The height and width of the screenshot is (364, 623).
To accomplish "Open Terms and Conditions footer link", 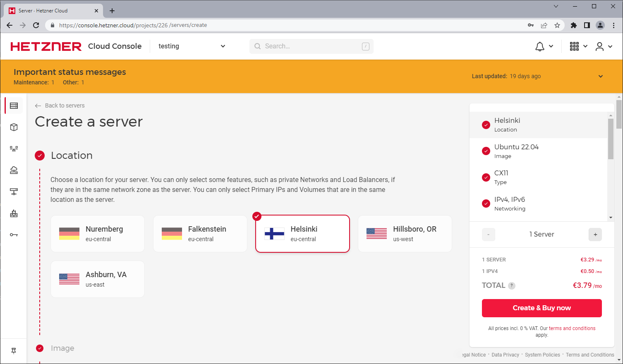I will [590, 355].
